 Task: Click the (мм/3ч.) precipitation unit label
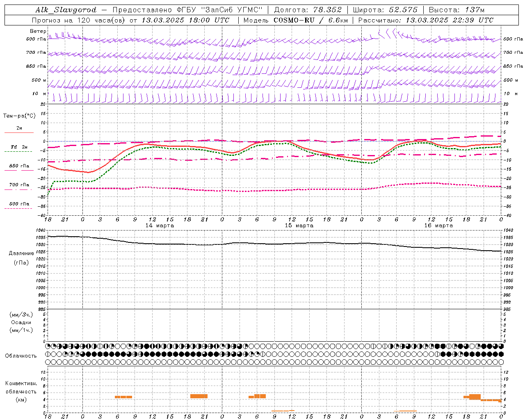tap(21, 315)
